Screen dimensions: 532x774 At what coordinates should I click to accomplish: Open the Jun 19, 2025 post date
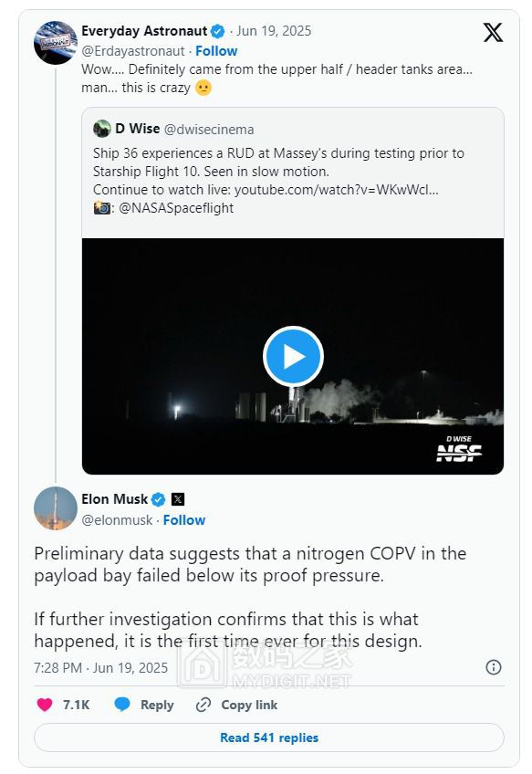pos(274,31)
